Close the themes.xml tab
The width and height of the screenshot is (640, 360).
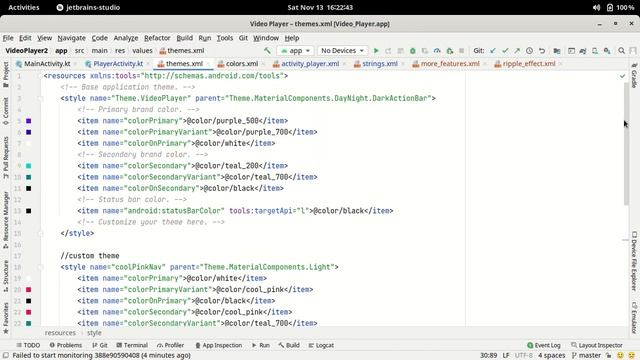(x=208, y=64)
